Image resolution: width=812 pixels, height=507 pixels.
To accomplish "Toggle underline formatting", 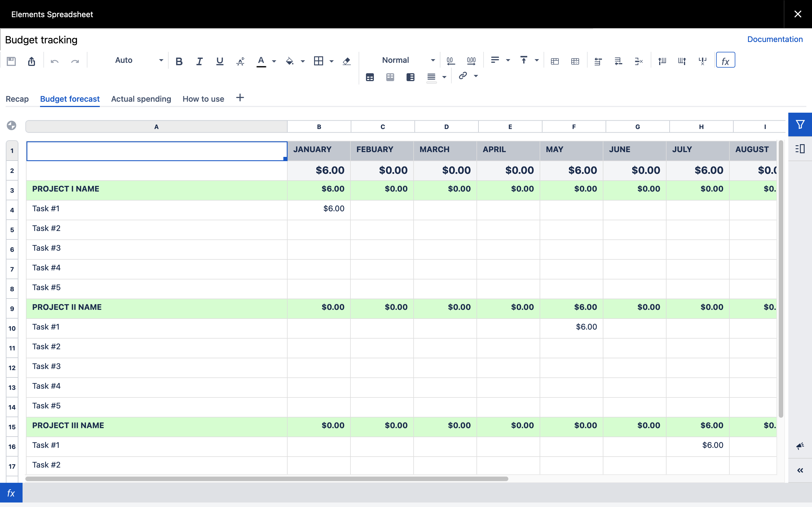I will [x=219, y=61].
